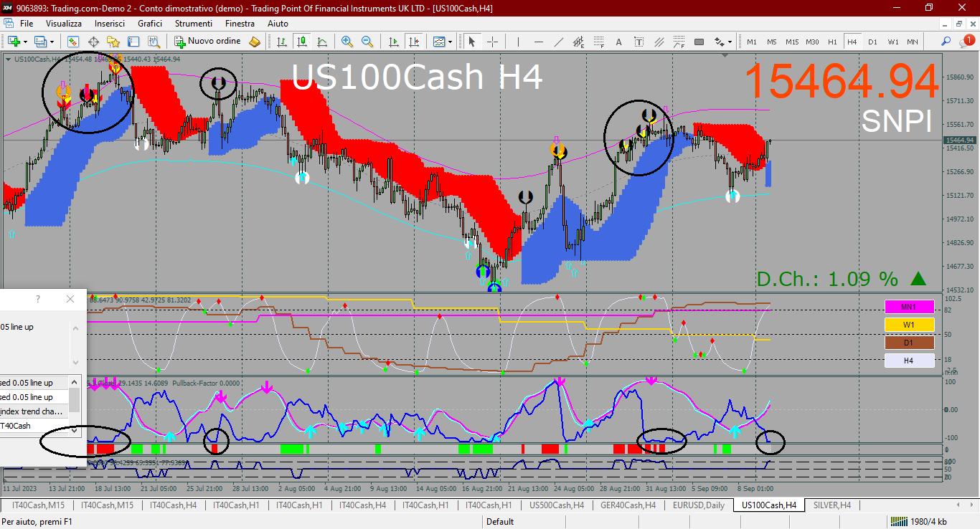Draw a horizontal line tool
Image resolution: width=980 pixels, height=529 pixels.
[538, 42]
